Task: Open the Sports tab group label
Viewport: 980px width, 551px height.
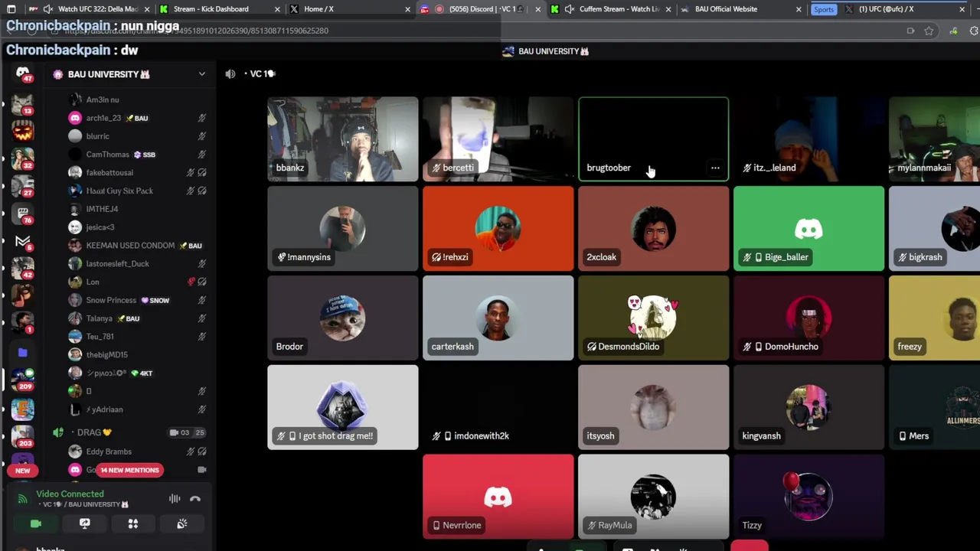Action: [x=824, y=9]
